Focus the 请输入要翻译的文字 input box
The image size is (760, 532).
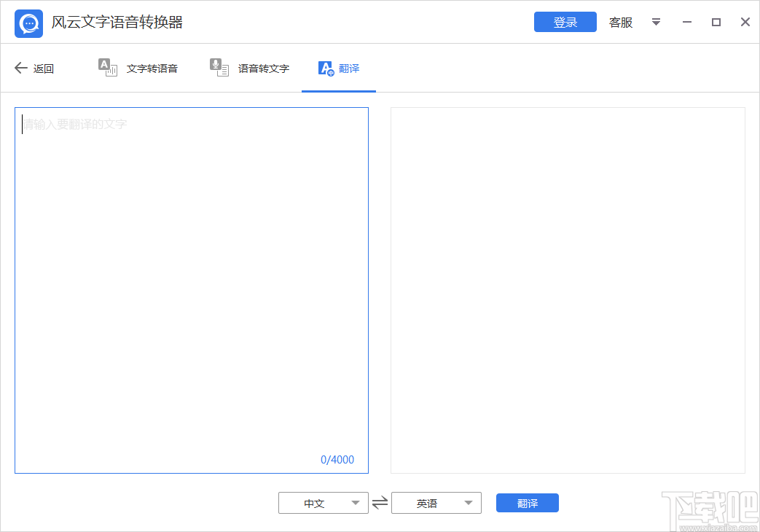(x=192, y=290)
